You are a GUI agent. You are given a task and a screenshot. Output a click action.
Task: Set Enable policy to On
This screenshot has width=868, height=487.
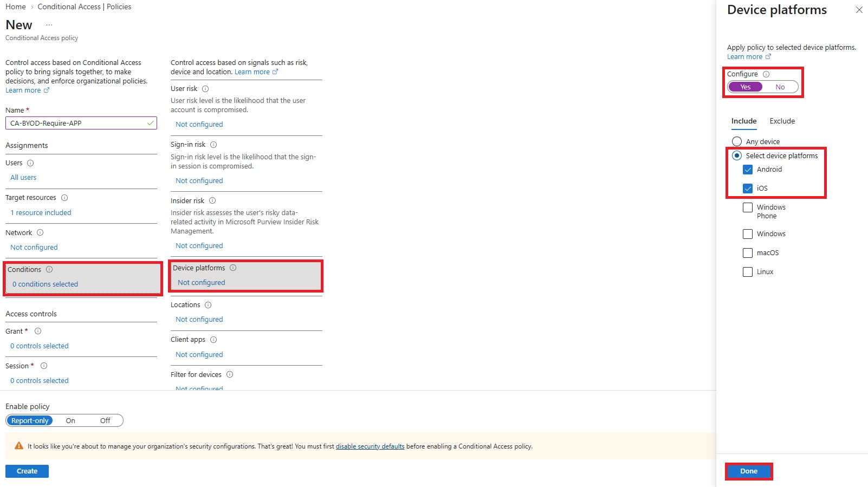[x=70, y=420]
